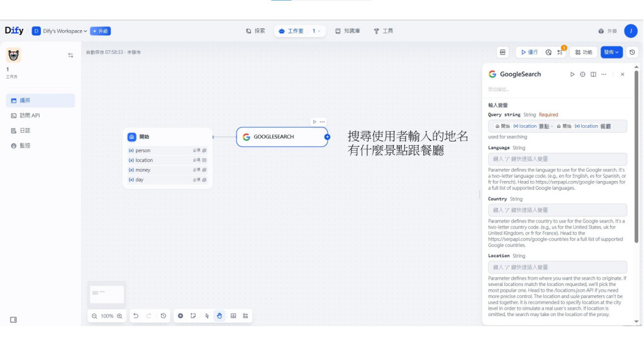The width and height of the screenshot is (644, 362).
Task: Click the Query string input field
Action: 557,126
